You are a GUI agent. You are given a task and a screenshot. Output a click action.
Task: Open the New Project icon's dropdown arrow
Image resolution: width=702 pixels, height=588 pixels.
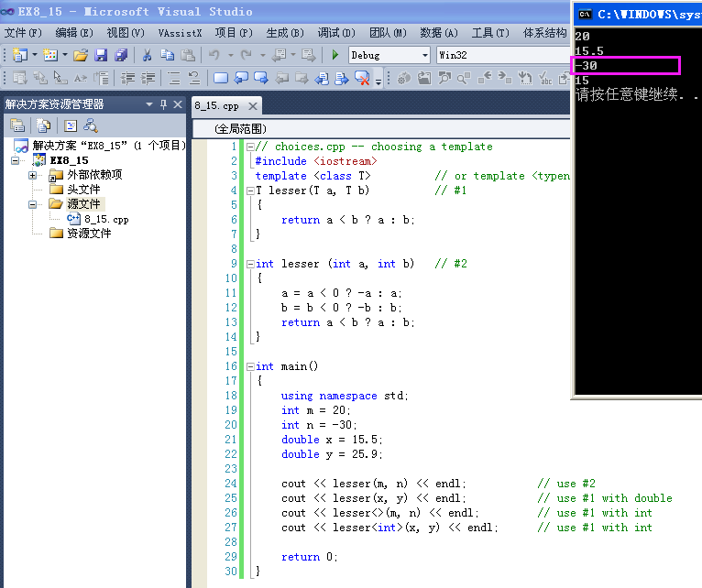(x=34, y=55)
